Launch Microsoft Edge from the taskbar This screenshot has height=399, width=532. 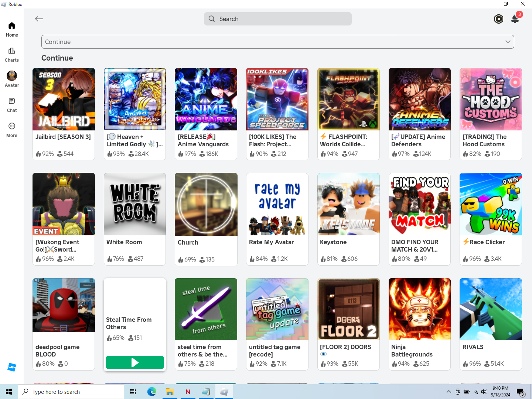[x=151, y=392]
